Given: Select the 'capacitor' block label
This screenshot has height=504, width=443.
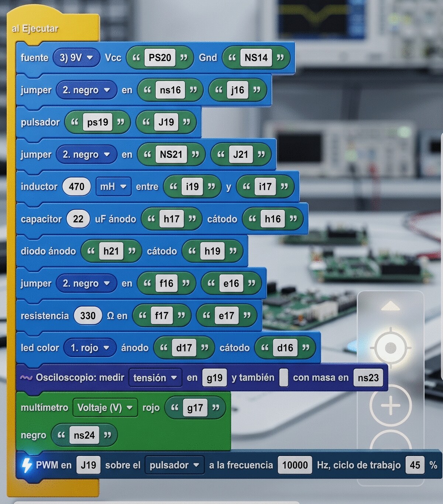Looking at the screenshot, I should click(x=41, y=219).
